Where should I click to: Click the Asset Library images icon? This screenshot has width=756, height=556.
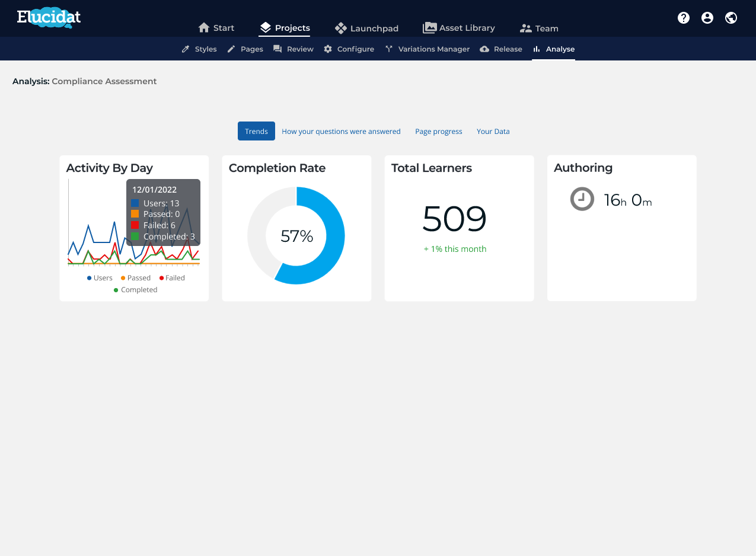pos(429,28)
